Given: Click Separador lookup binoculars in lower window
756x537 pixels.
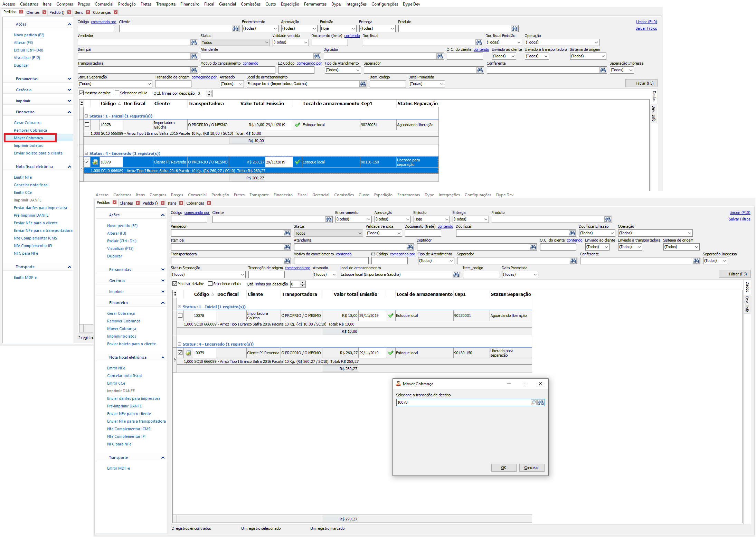Looking at the screenshot, I should (x=573, y=261).
